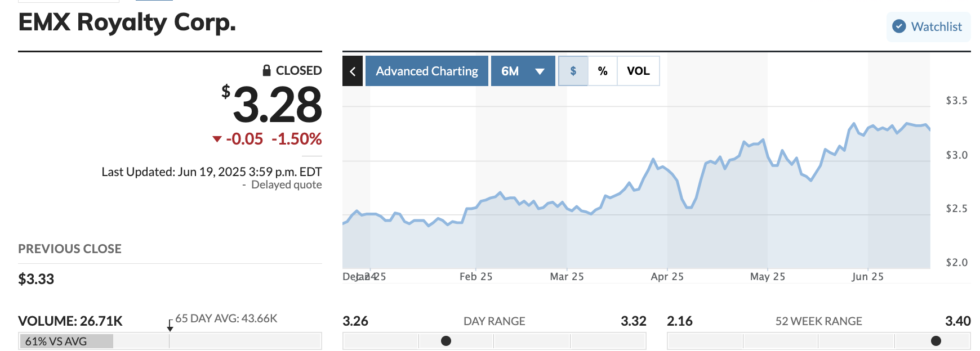Click the 61% VS AVG volume bar
The width and height of the screenshot is (980, 351).
coord(66,341)
